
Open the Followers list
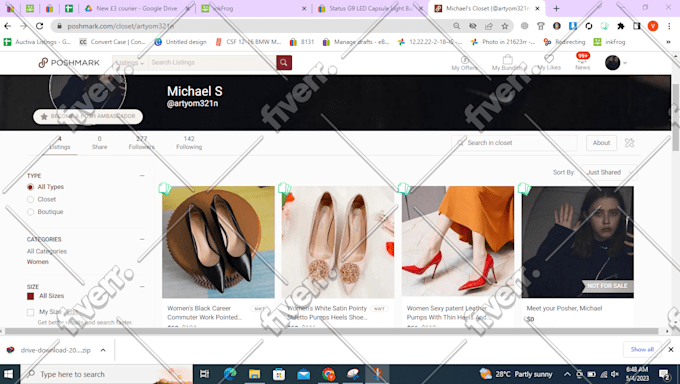tap(141, 143)
